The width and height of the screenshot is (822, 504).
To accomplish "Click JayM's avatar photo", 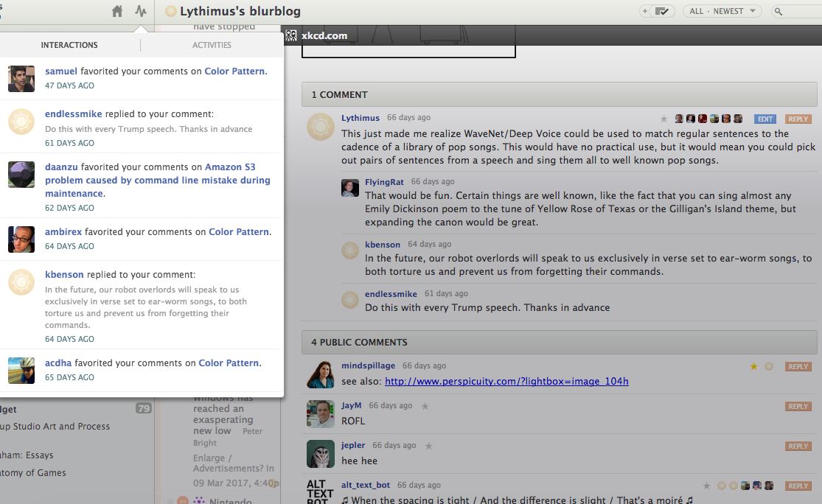I will point(320,414).
